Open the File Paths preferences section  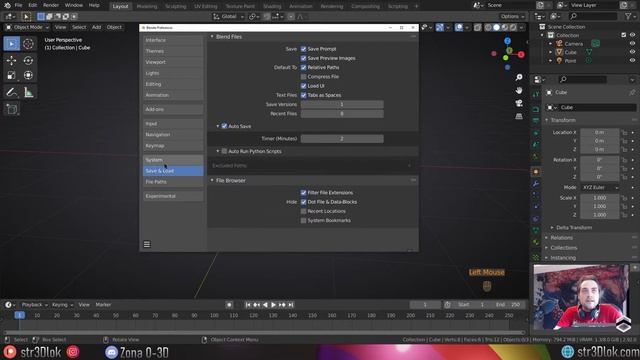click(173, 182)
